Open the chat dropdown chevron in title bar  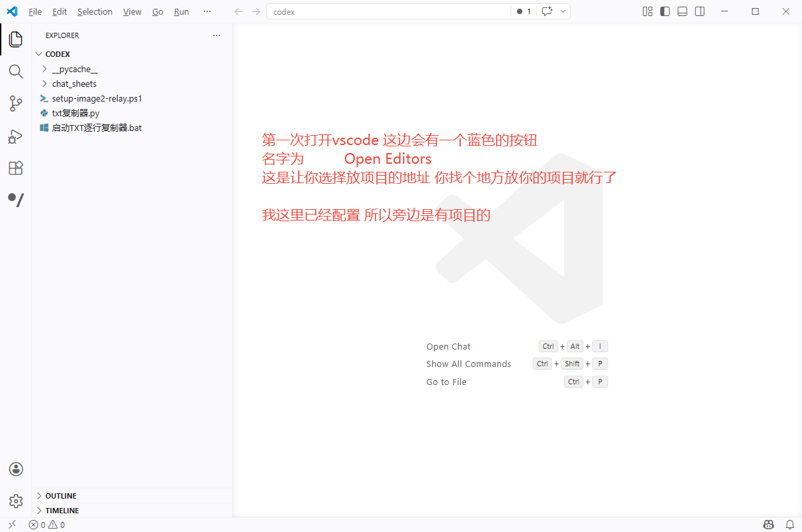click(563, 11)
